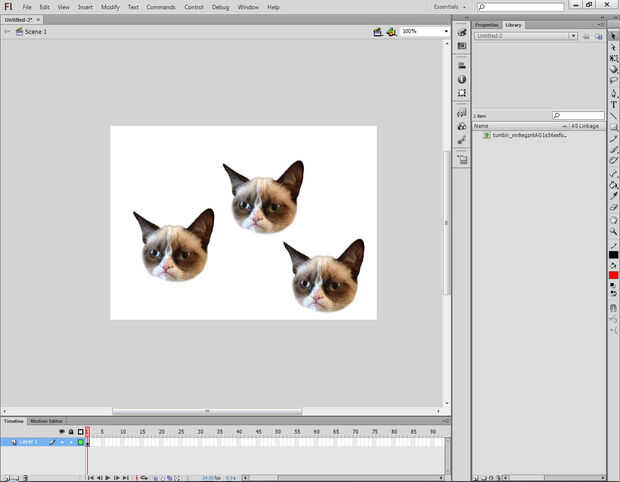
Task: Open the Timeline panel options menu
Action: point(446,421)
